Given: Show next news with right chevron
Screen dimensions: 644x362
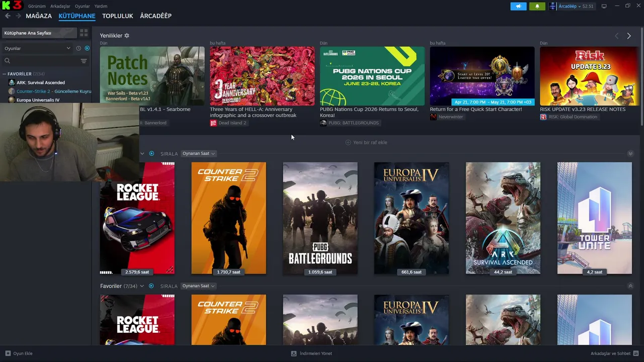Looking at the screenshot, I should point(629,36).
